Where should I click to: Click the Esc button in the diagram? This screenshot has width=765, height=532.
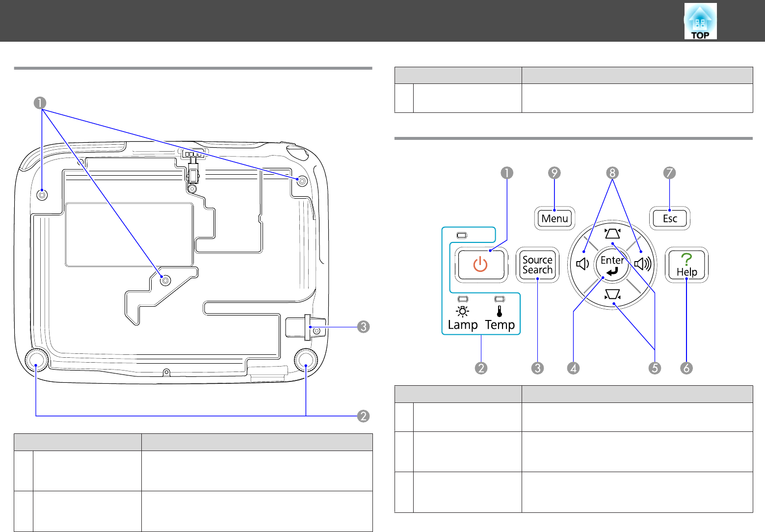[x=670, y=218]
